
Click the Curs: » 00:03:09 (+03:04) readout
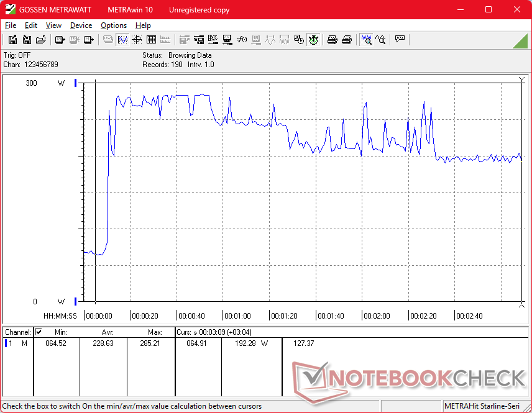coord(214,332)
